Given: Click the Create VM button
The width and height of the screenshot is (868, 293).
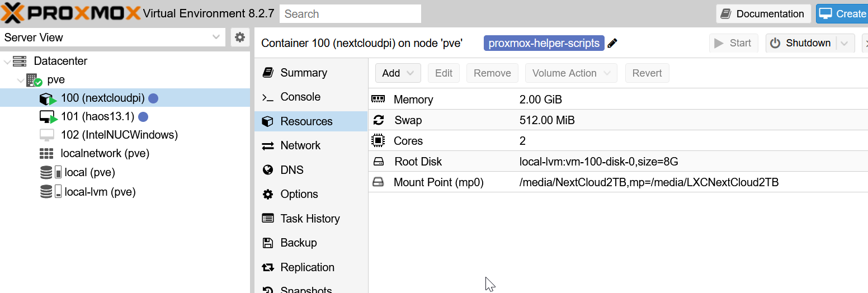Looking at the screenshot, I should pos(842,14).
